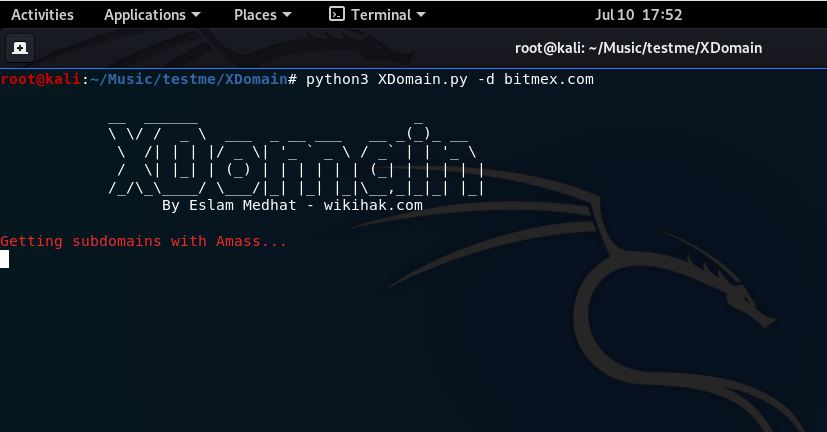Open the clock showing Jul 10 17:52
This screenshot has height=432, width=827.
click(638, 15)
